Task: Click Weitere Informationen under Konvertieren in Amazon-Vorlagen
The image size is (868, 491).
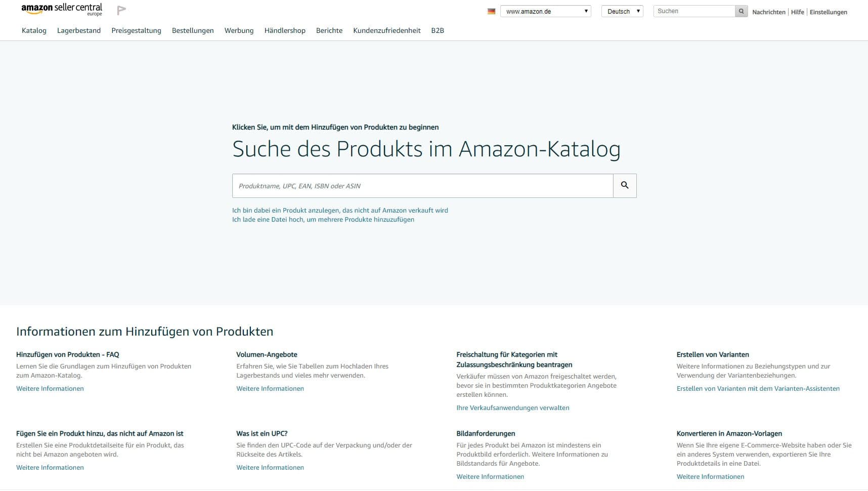Action: click(710, 476)
